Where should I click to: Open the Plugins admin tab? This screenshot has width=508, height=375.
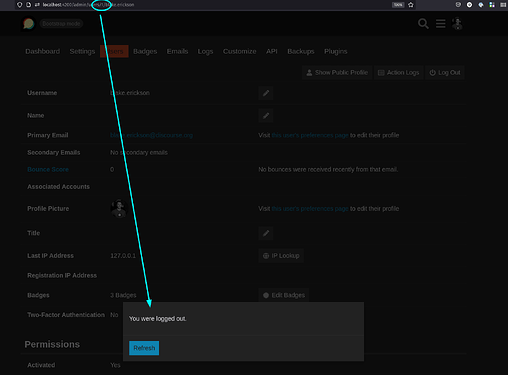336,51
